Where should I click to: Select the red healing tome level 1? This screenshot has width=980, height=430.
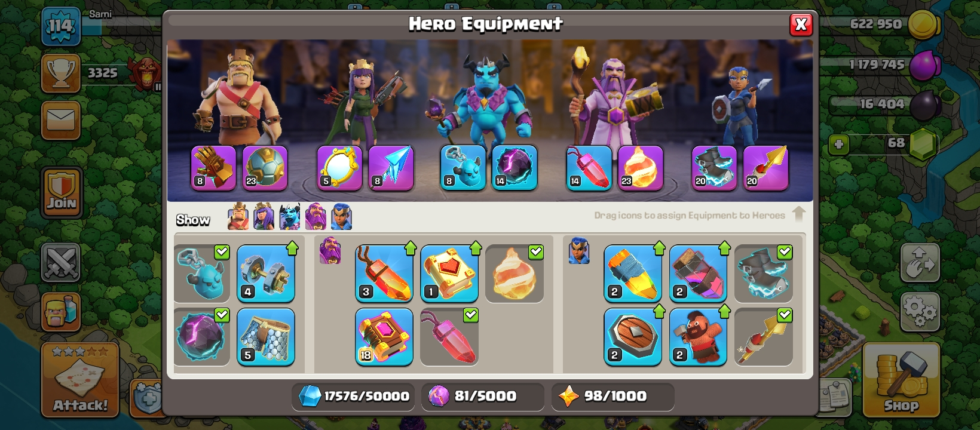(x=449, y=274)
